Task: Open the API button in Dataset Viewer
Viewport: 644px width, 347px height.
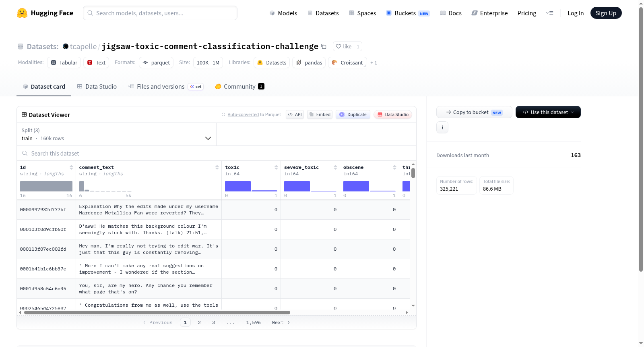Action: click(295, 114)
